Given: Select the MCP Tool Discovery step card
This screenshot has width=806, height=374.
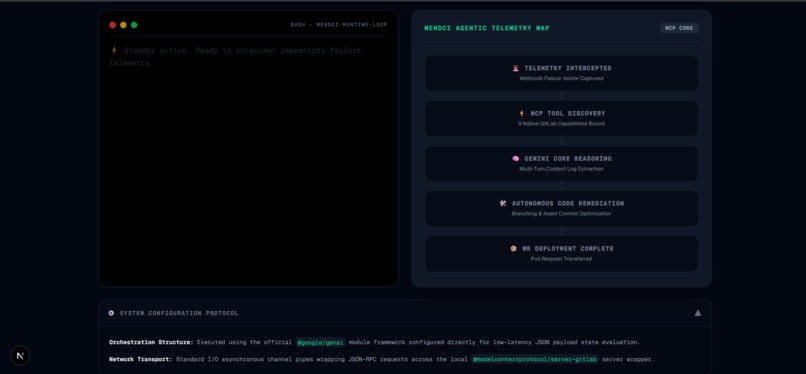Looking at the screenshot, I should pos(561,118).
